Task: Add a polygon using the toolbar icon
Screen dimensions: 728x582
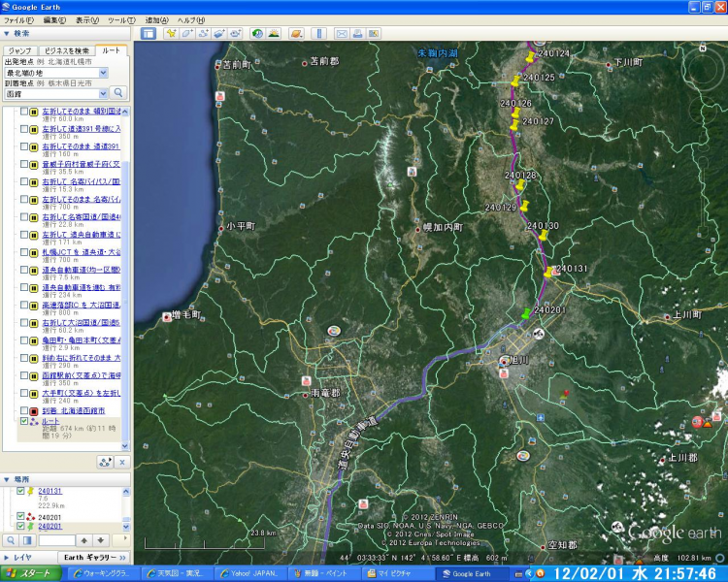Action: tap(187, 33)
